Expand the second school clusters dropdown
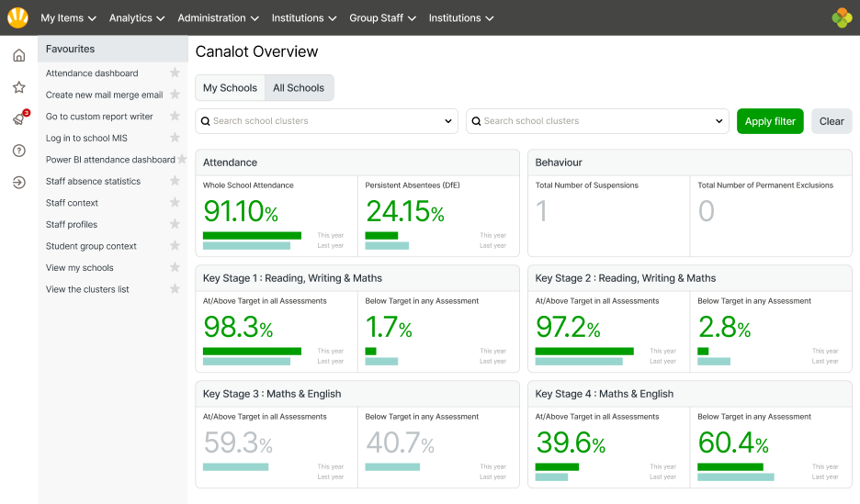The width and height of the screenshot is (860, 504). (719, 121)
